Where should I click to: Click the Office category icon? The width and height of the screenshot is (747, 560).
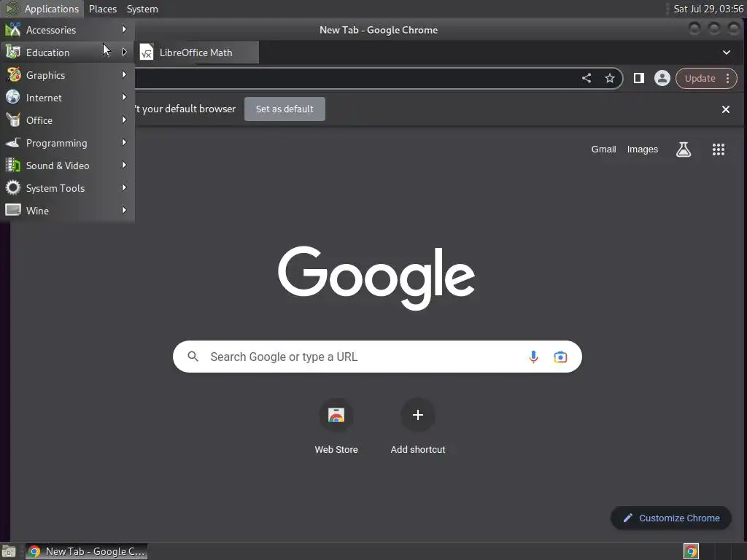click(x=13, y=120)
